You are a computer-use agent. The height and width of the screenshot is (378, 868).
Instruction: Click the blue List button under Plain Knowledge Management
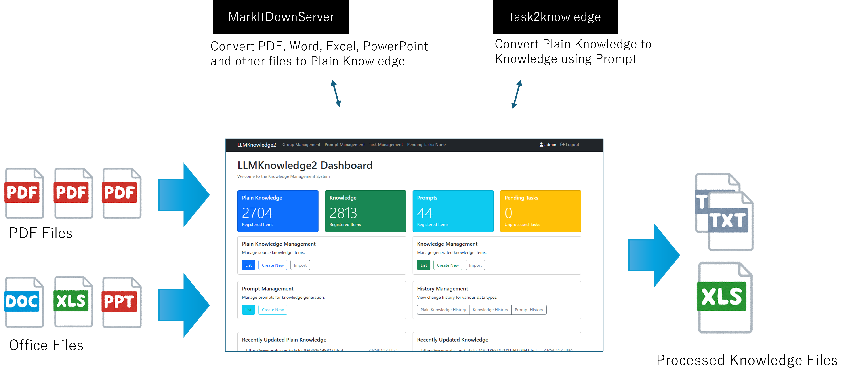click(x=248, y=265)
